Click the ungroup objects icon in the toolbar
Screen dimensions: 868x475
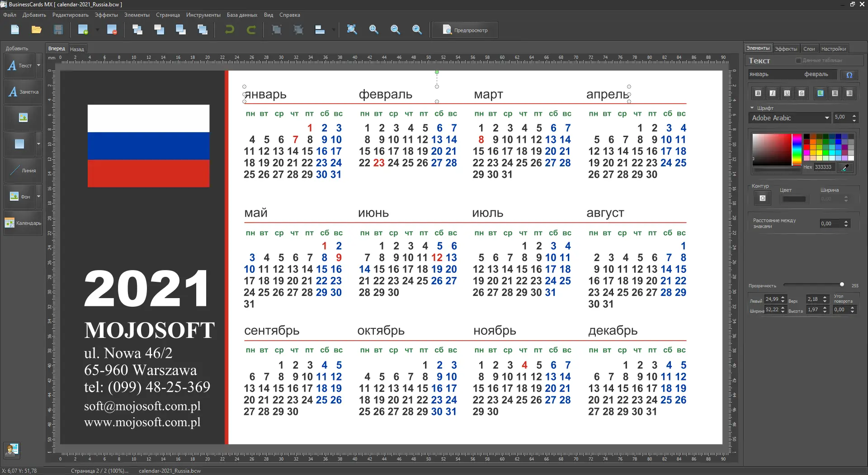(298, 30)
